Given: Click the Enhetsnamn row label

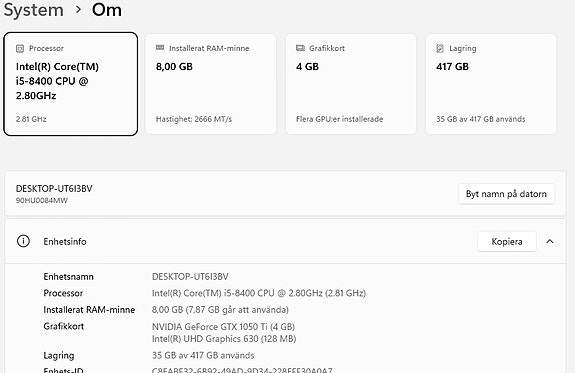Looking at the screenshot, I should coord(69,277).
